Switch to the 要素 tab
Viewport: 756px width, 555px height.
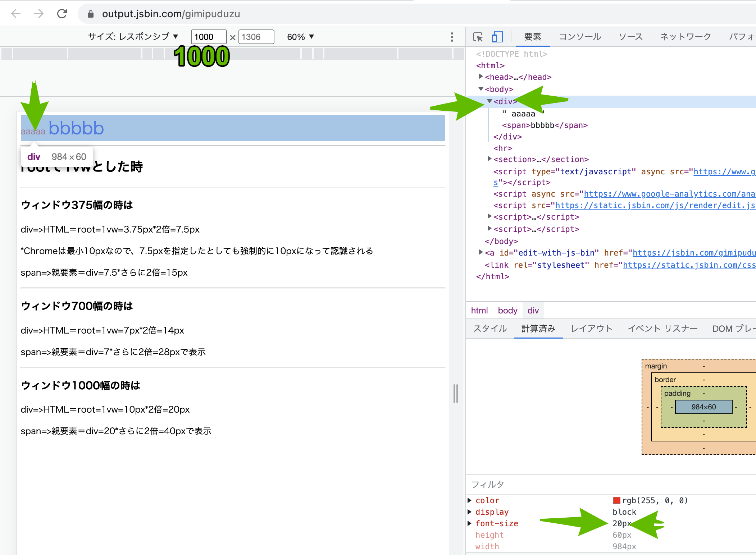coord(533,37)
